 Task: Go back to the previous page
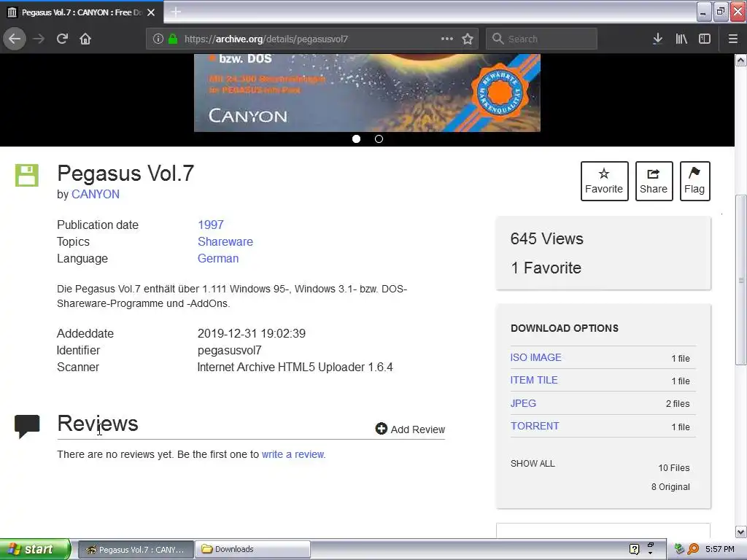click(x=15, y=39)
